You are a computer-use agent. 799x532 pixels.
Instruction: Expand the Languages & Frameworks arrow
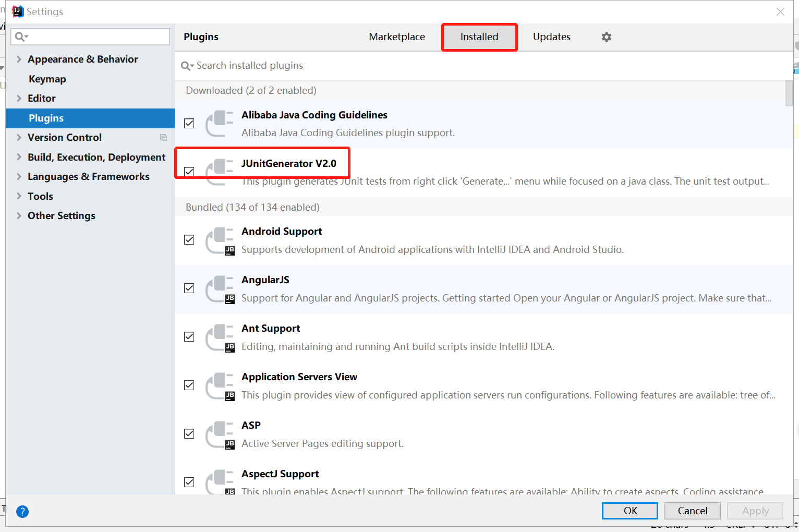(19, 177)
